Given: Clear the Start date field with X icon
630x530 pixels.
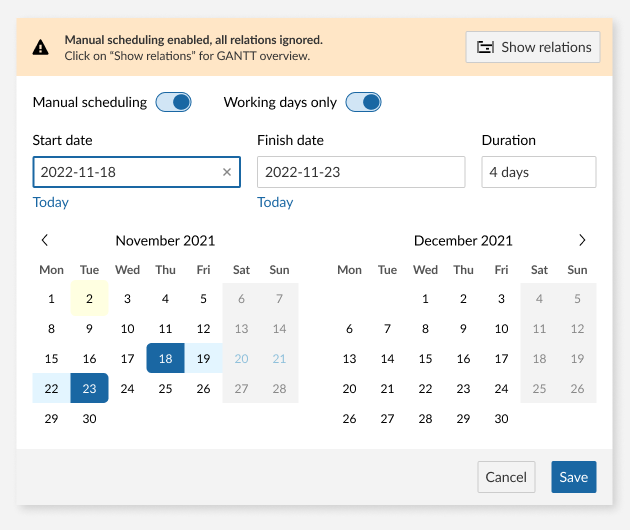Looking at the screenshot, I should 227,172.
